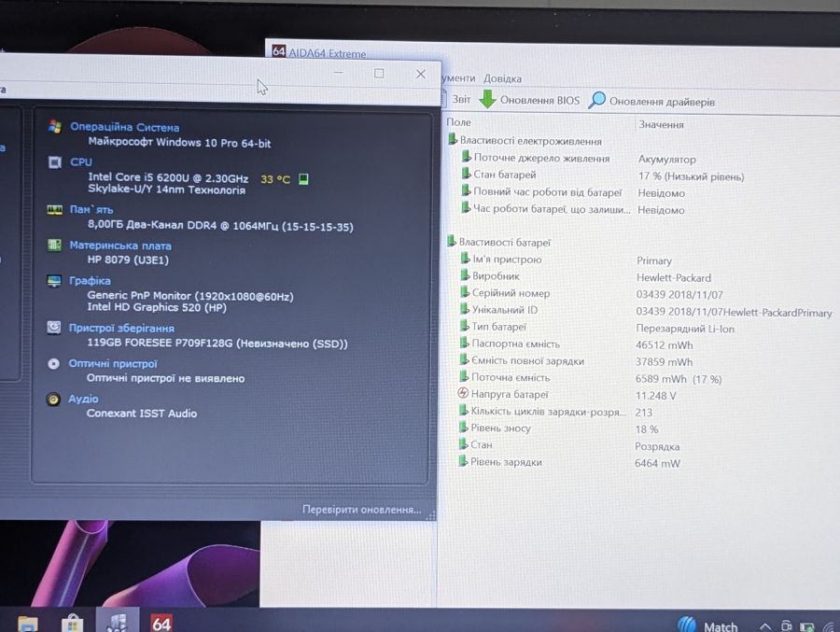Click the Значення column header
The image size is (840, 632).
tap(661, 124)
